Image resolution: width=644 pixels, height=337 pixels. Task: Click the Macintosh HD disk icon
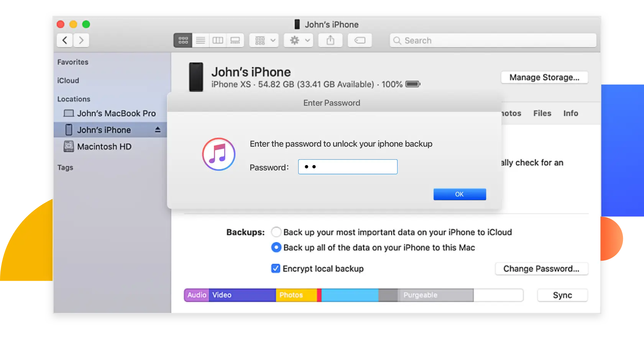[69, 146]
